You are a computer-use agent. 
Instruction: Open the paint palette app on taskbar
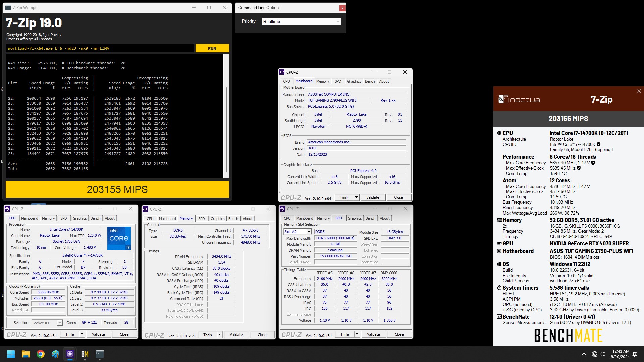click(55, 354)
